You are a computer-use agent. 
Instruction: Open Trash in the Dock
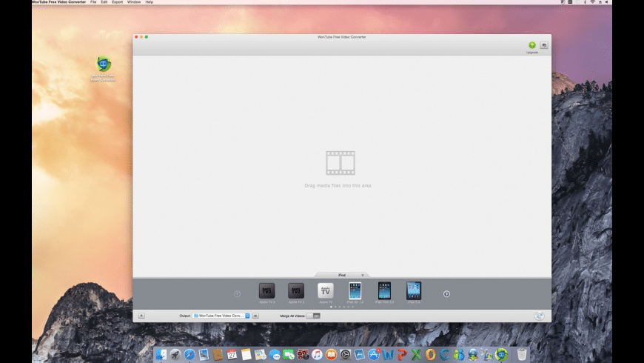tap(522, 354)
